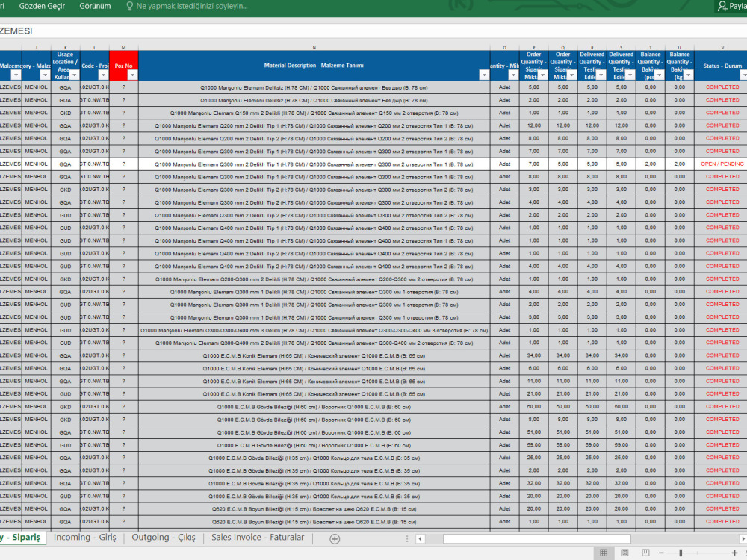The height and width of the screenshot is (560, 747).
Task: Select the Material Description header cell
Action: tap(314, 66)
